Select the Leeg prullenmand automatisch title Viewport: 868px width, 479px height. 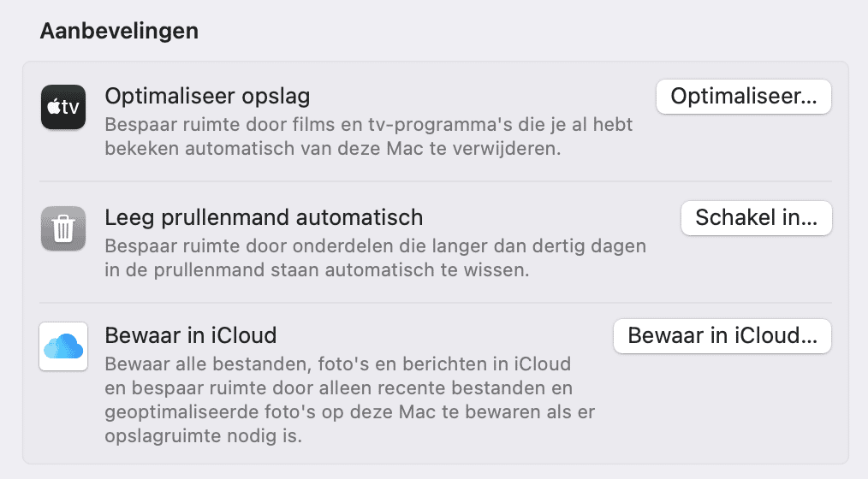[x=264, y=217]
